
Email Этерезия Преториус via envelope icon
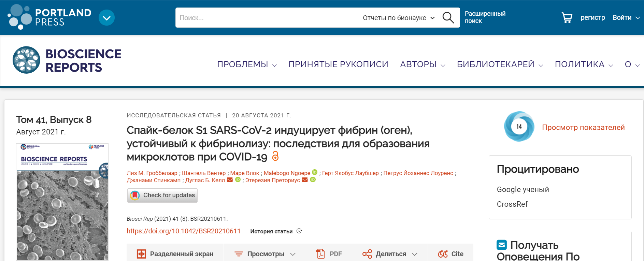click(x=305, y=180)
